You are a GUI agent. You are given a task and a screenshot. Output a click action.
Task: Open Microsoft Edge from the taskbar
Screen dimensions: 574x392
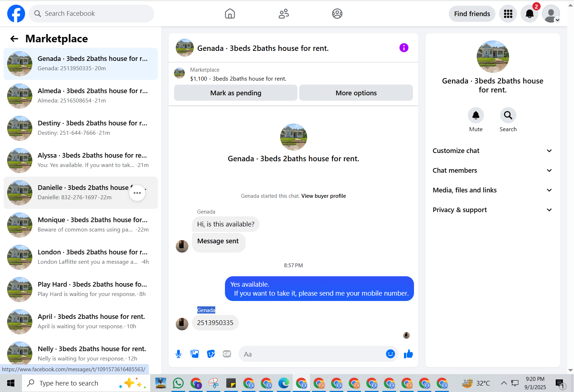[284, 383]
